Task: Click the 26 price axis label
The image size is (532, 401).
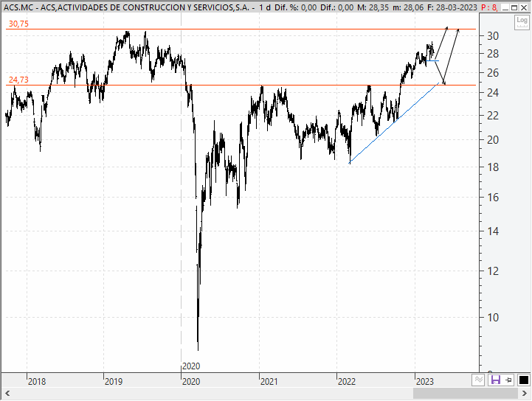Action: coord(493,72)
